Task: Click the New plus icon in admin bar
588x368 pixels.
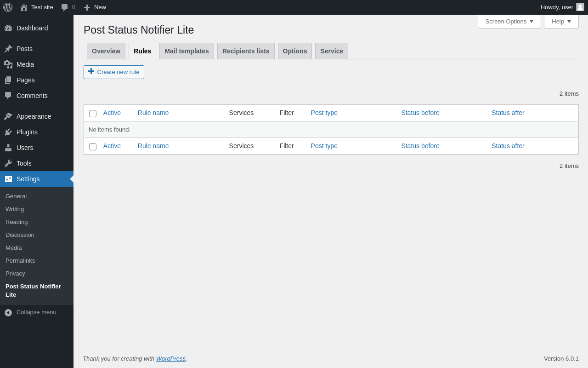Action: point(87,7)
